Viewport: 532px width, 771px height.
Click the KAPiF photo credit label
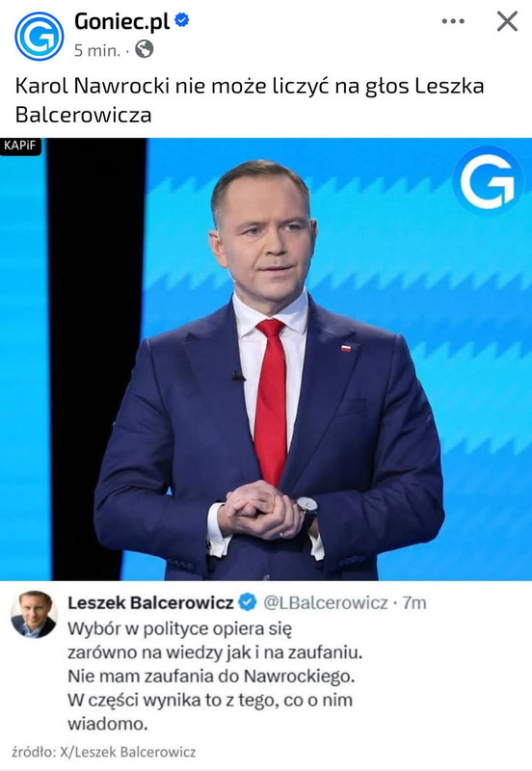click(20, 146)
